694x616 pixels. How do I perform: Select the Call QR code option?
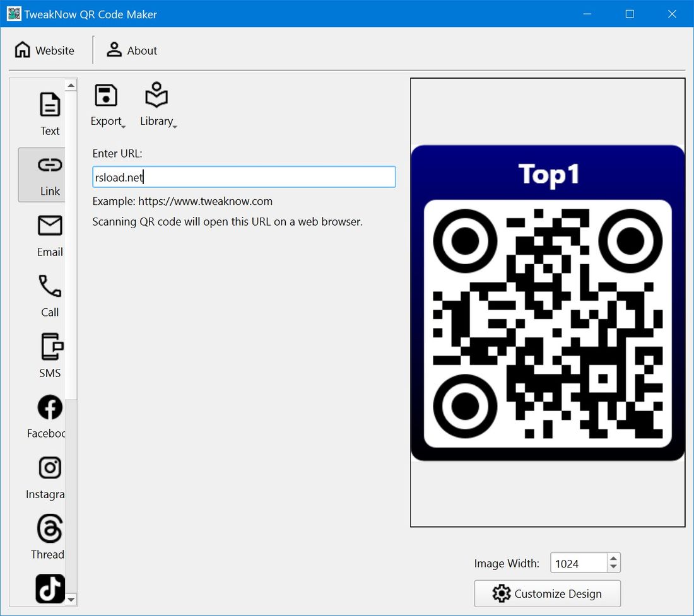(x=50, y=293)
